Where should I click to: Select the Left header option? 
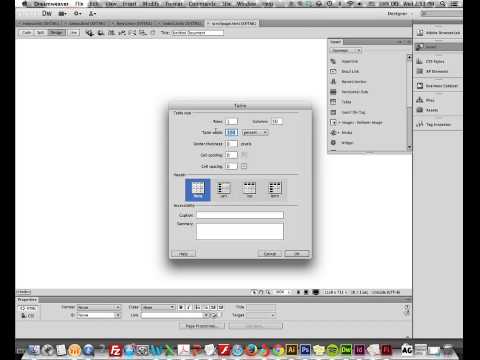coord(224,190)
